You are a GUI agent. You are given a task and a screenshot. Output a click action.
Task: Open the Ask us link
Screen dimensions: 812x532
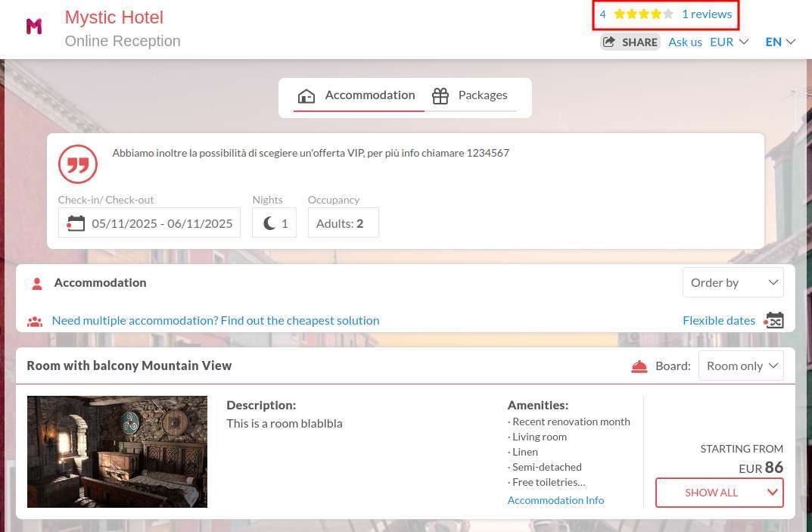point(685,42)
